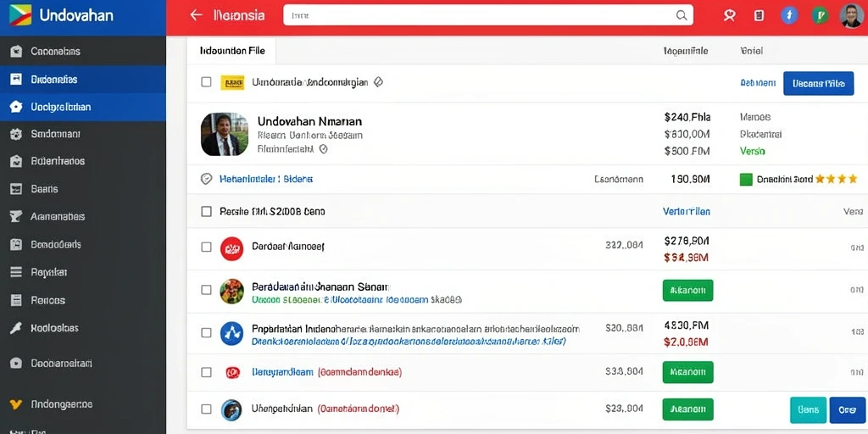This screenshot has height=434, width=868.
Task: Open the clipboard icon in header
Action: (759, 15)
